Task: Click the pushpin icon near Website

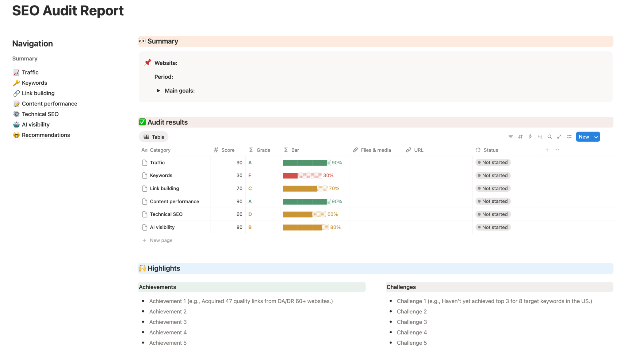Action: (147, 63)
